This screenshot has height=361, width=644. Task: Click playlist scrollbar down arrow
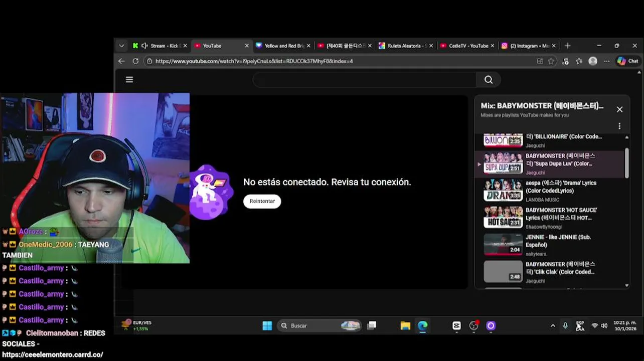(x=627, y=285)
